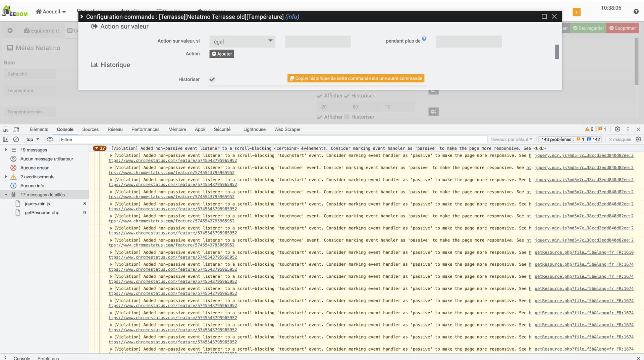Open config gears for Température row
This screenshot has width=644, height=360.
coord(433,91)
